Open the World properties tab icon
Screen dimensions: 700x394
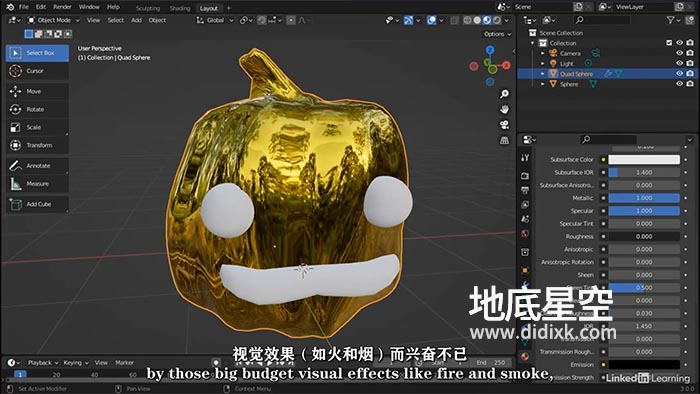pyautogui.click(x=525, y=233)
